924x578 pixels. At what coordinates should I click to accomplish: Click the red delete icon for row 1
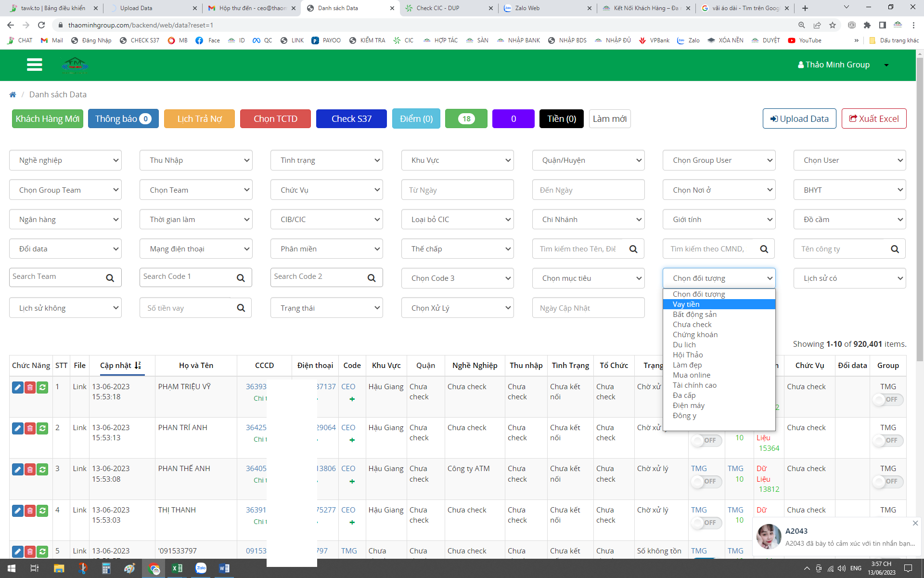(30, 387)
